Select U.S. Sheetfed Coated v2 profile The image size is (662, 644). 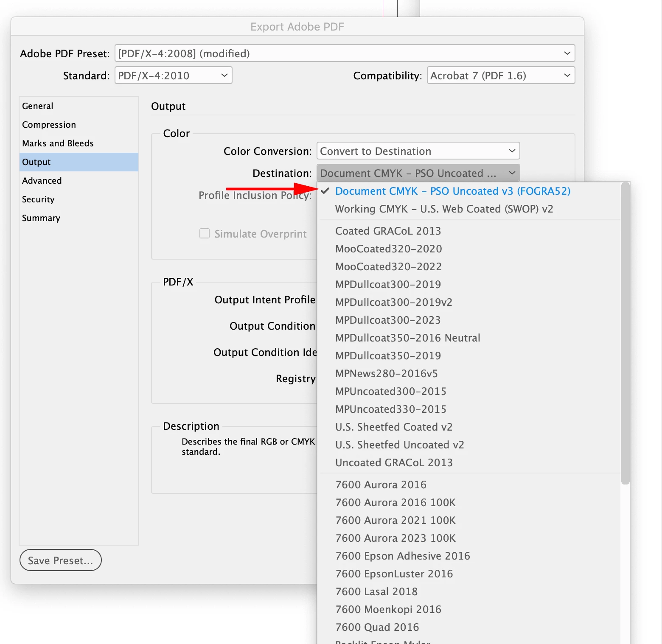click(469, 427)
